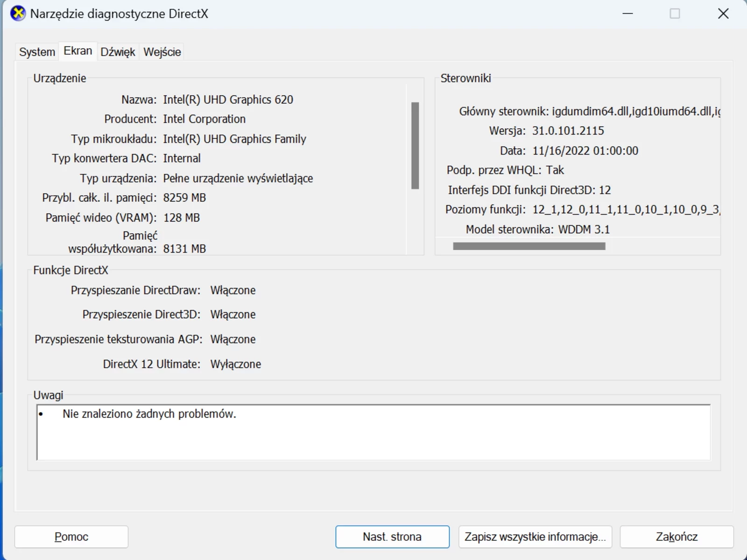
Task: Click inside the Uwagi notes box
Action: click(373, 432)
